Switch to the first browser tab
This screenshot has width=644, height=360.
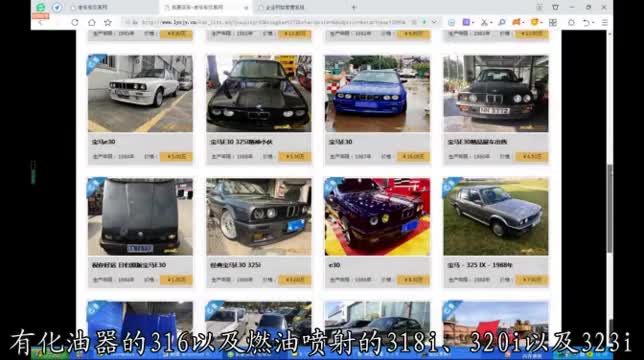(111, 7)
